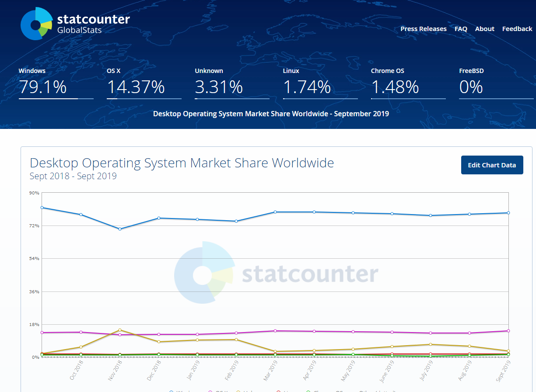The height and width of the screenshot is (392, 536).
Task: Open the Press Releases page
Action: (x=424, y=29)
